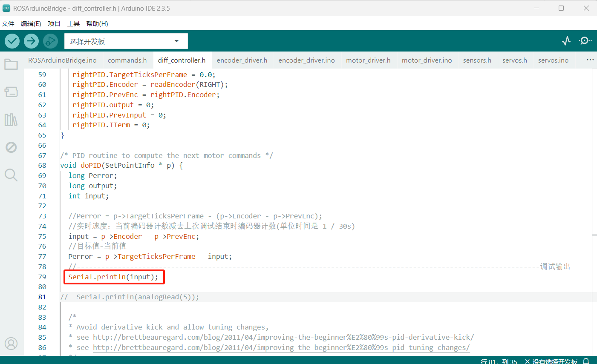597x364 pixels.
Task: Show more tabs with the ellipsis button
Action: pos(590,60)
